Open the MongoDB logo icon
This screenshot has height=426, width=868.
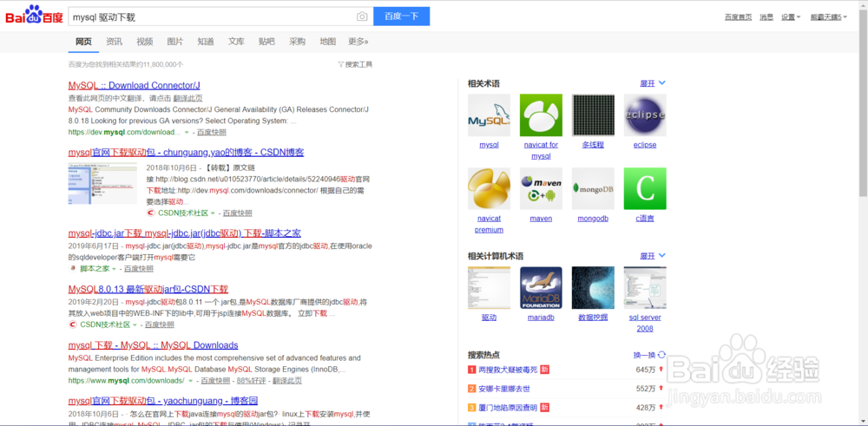pos(593,188)
